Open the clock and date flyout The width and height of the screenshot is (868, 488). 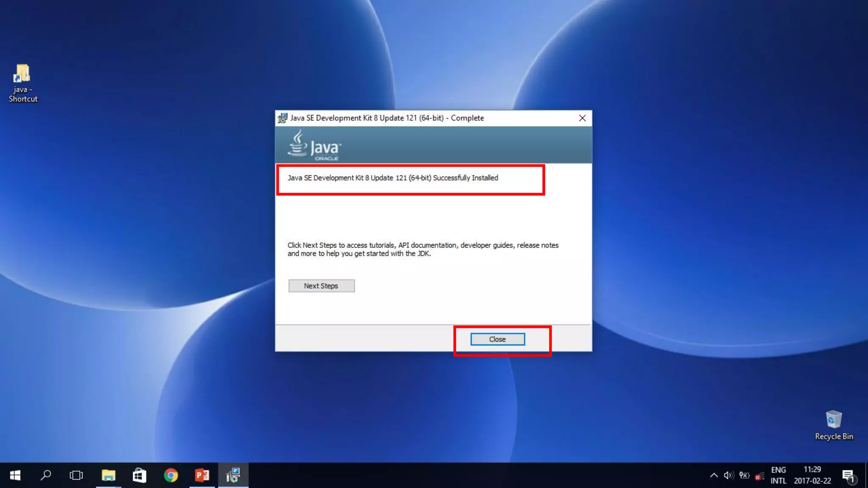point(812,475)
